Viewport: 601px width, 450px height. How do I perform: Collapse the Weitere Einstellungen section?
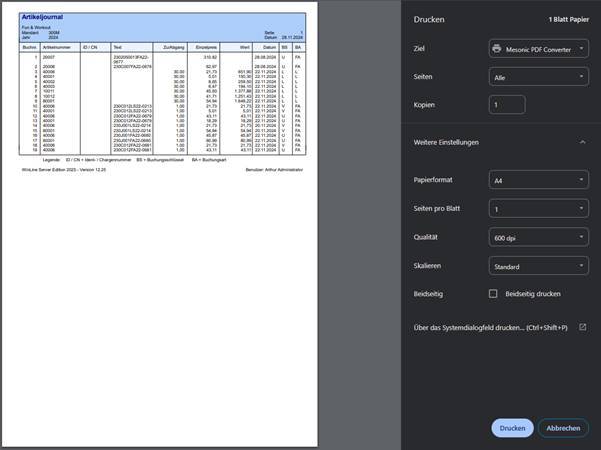[x=582, y=142]
